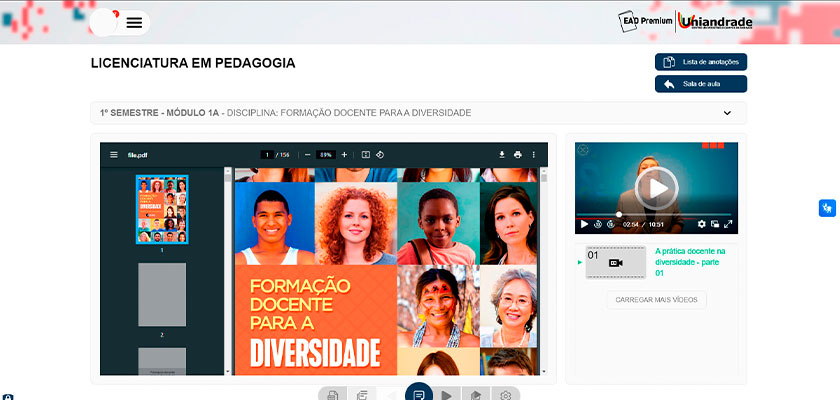The image size is (840, 400).
Task: Play the video with center play button
Action: (x=656, y=187)
